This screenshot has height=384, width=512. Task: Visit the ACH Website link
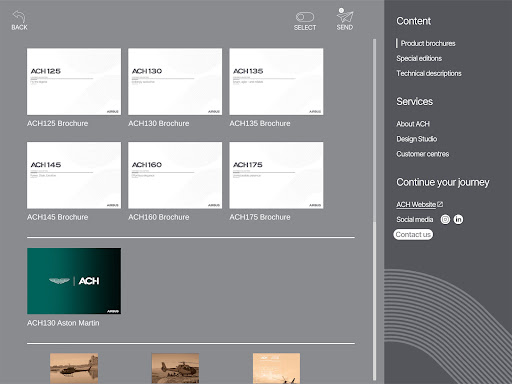(416, 204)
